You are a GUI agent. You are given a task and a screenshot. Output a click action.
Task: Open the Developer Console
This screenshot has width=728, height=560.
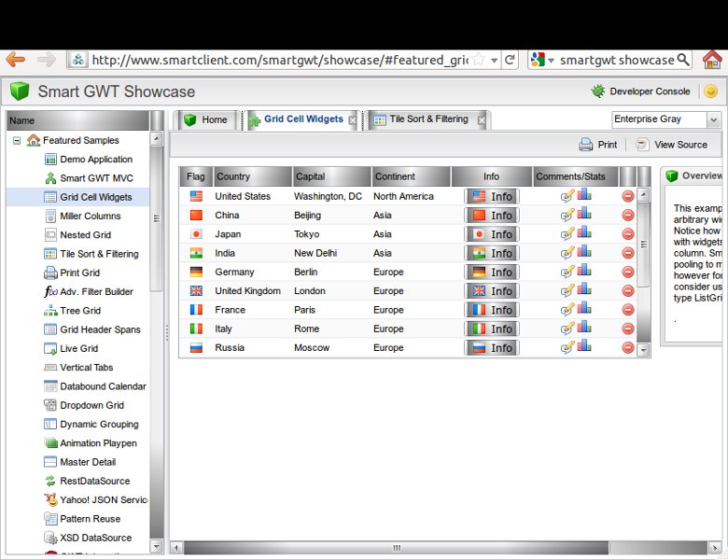tap(641, 91)
